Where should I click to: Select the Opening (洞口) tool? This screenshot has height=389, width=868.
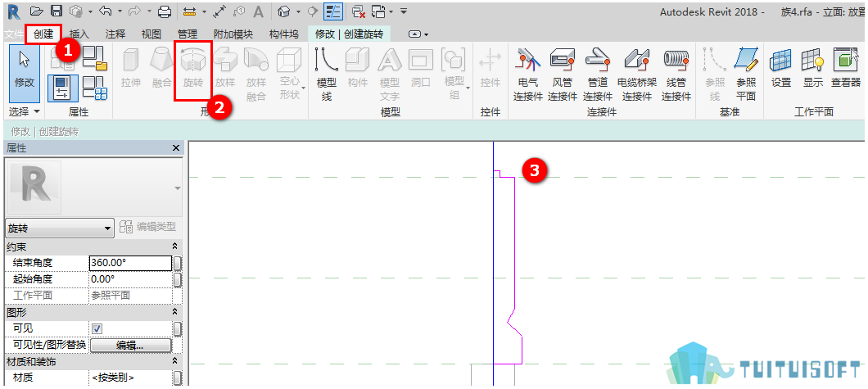[421, 68]
